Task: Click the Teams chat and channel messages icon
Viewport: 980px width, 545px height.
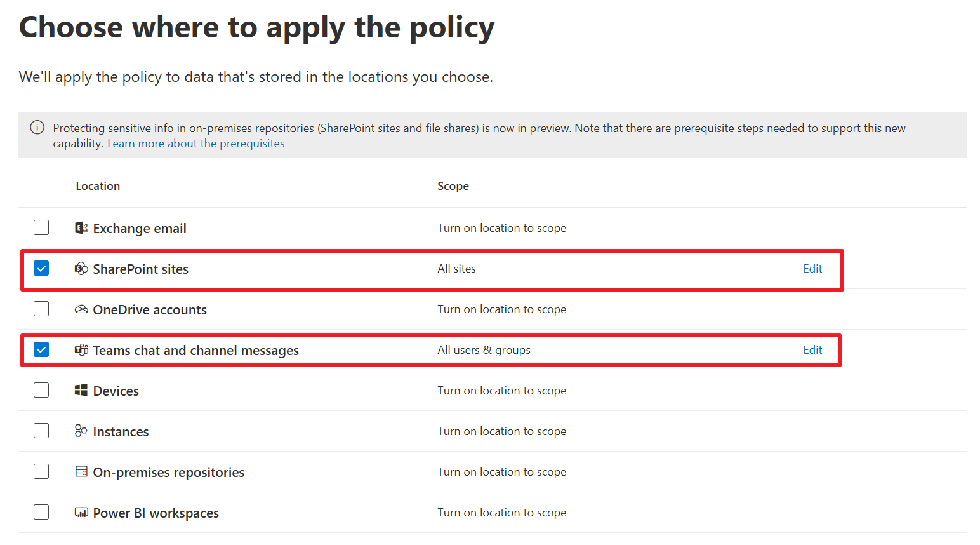Action: pyautogui.click(x=81, y=349)
